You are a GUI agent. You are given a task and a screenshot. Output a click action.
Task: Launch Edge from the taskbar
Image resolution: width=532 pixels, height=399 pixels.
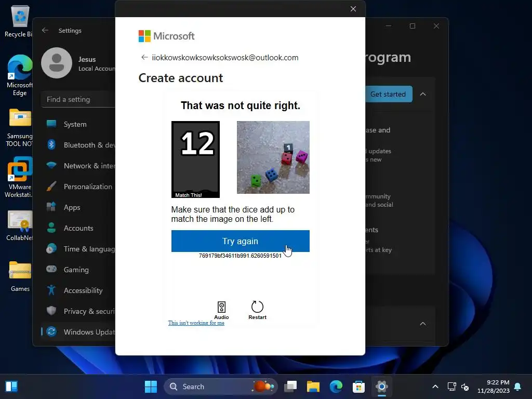(x=336, y=387)
